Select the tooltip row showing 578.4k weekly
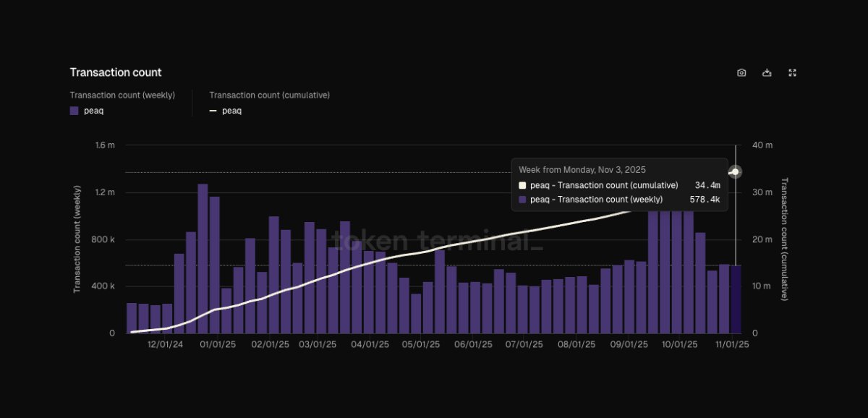868x418 pixels. click(x=618, y=199)
